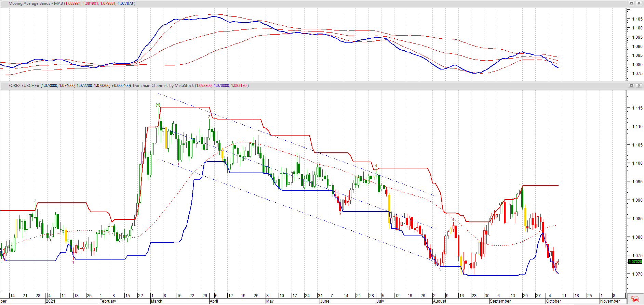The image size is (644, 305).
Task: Click the May month label on date axis
Action: pyautogui.click(x=270, y=301)
